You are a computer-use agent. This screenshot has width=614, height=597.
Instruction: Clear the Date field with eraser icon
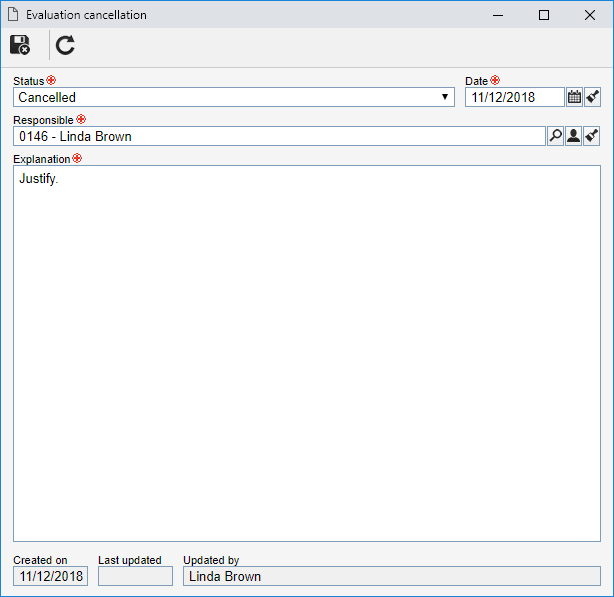point(592,97)
